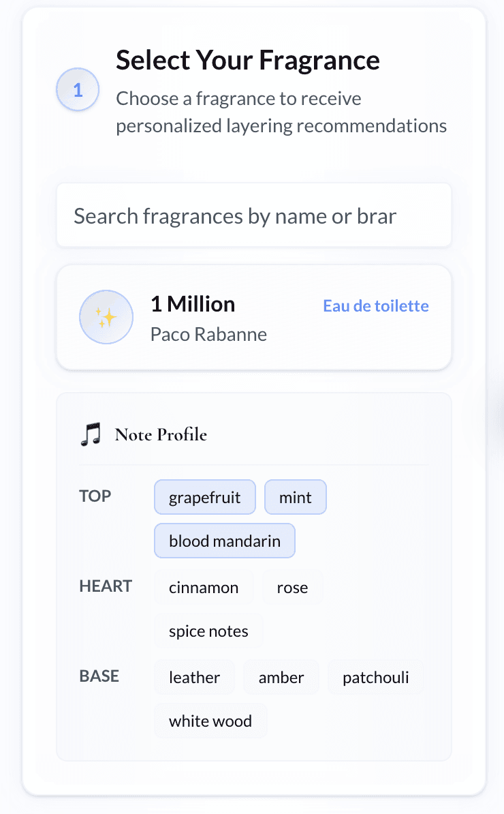Click the HEART notes row label

tap(106, 586)
